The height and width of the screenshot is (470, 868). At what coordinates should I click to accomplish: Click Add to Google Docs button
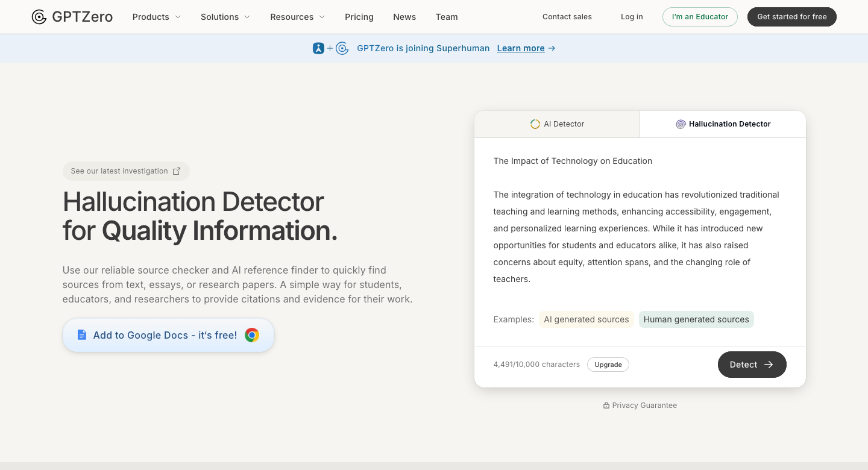[x=168, y=335]
